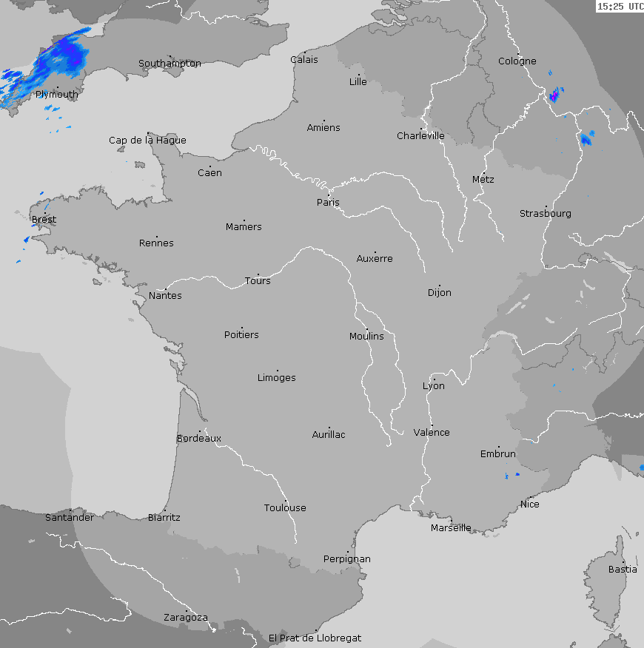Click the Santander city label
Viewport: 644px width, 648px height.
point(70,518)
